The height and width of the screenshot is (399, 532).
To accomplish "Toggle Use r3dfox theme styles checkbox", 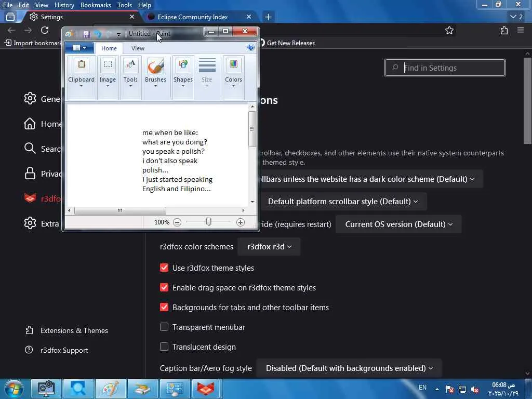I will [164, 268].
